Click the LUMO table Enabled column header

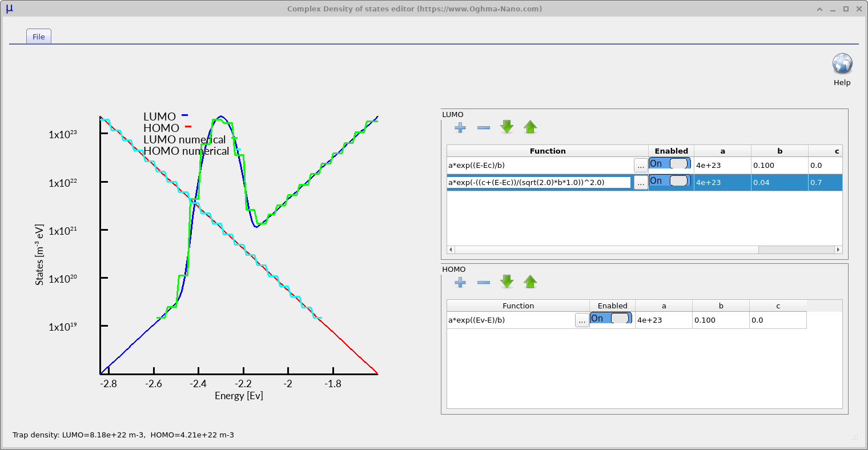[x=672, y=151]
